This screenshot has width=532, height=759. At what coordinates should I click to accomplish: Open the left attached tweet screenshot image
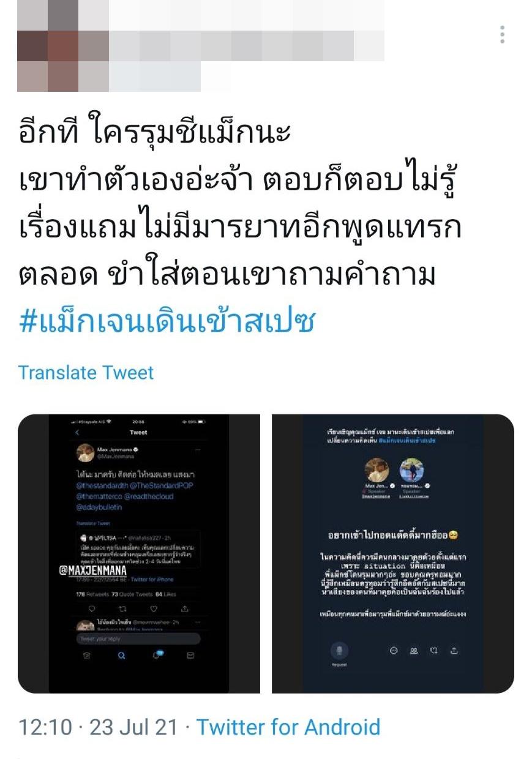coord(138,553)
